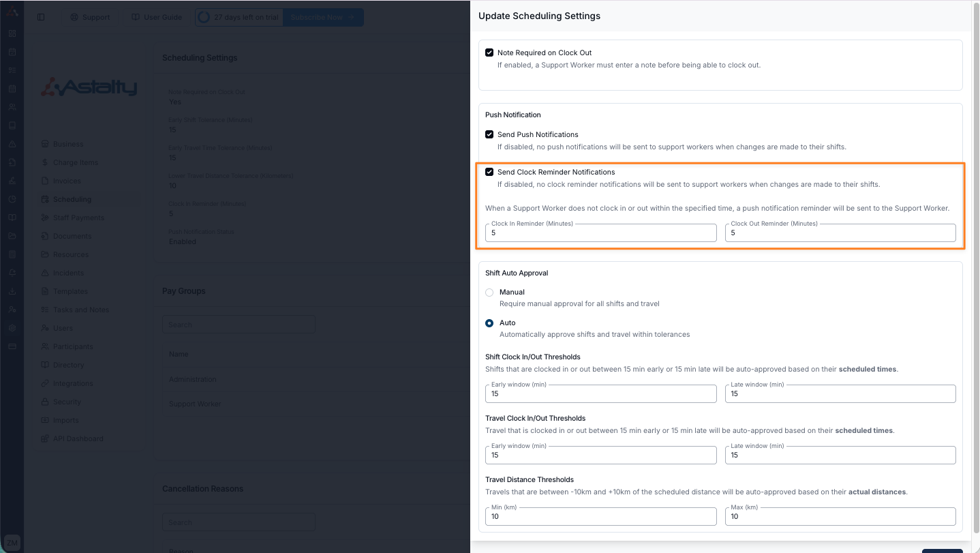Toggle Send Clock Reminder Notifications checkbox
980x553 pixels.
coord(489,172)
